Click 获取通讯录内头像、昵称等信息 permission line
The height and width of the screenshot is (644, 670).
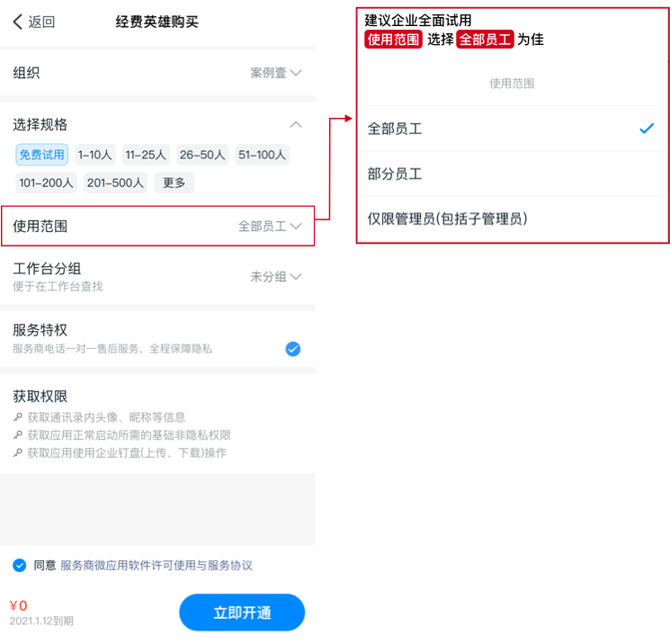click(x=106, y=417)
